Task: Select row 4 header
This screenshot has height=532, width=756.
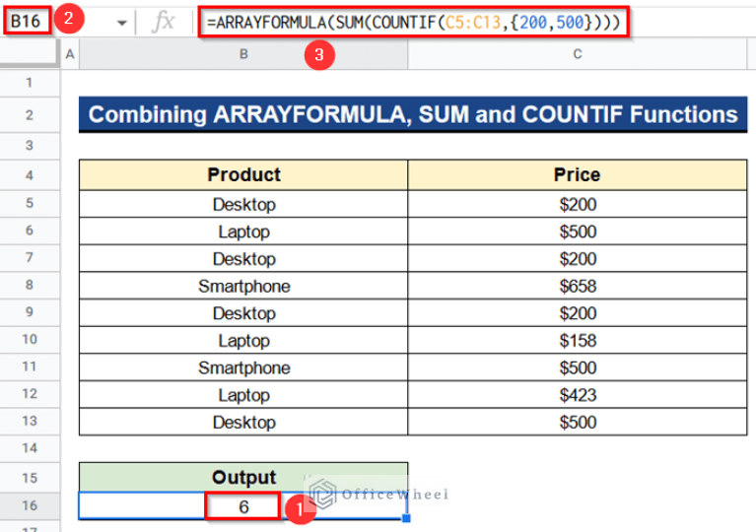Action: (30, 175)
